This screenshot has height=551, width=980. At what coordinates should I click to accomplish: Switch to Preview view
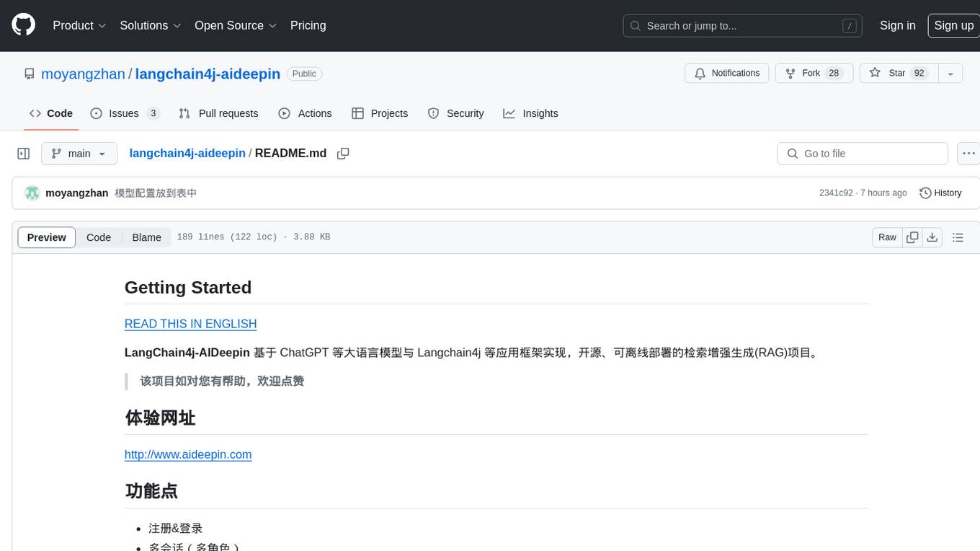coord(47,237)
